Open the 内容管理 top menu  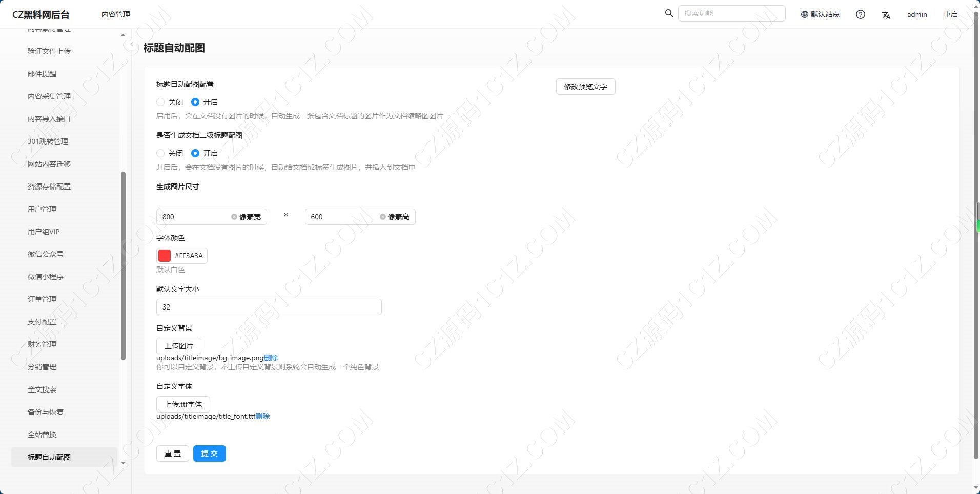coord(116,14)
